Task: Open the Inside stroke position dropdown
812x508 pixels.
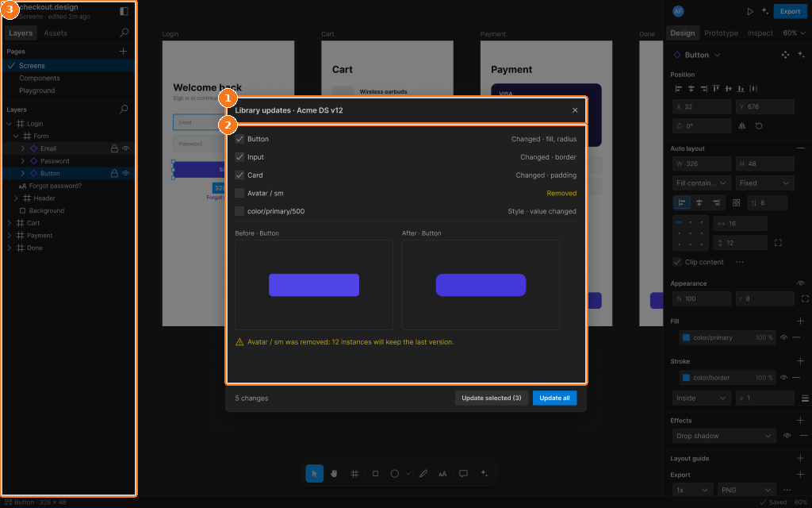Action: (x=702, y=398)
